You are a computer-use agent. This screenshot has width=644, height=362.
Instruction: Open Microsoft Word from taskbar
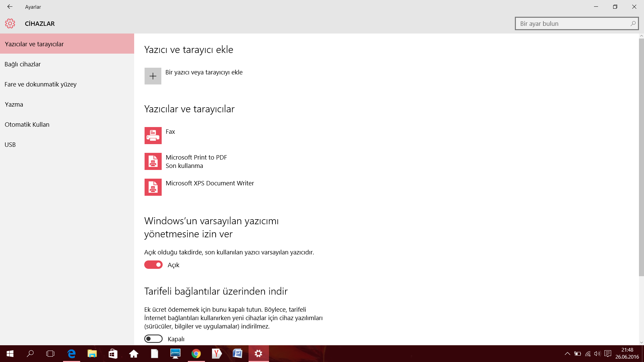pyautogui.click(x=238, y=354)
